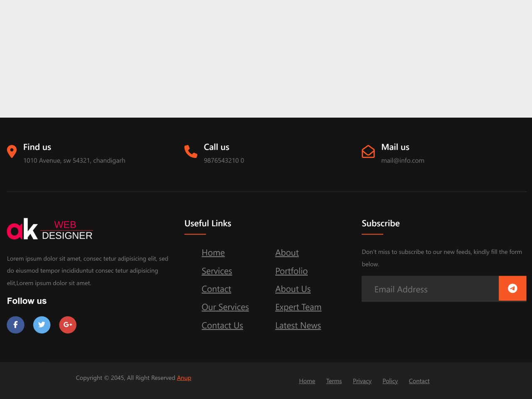
Task: Click the open envelope mail icon
Action: pyautogui.click(x=368, y=152)
